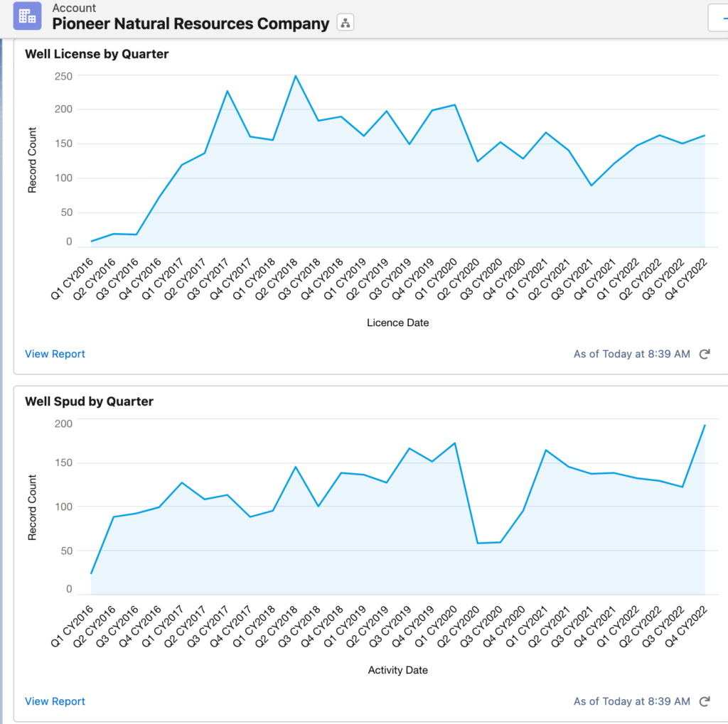728x724 pixels.
Task: Select the Q1 CY2016 starting point on Well Spud chart
Action: pyautogui.click(x=91, y=573)
